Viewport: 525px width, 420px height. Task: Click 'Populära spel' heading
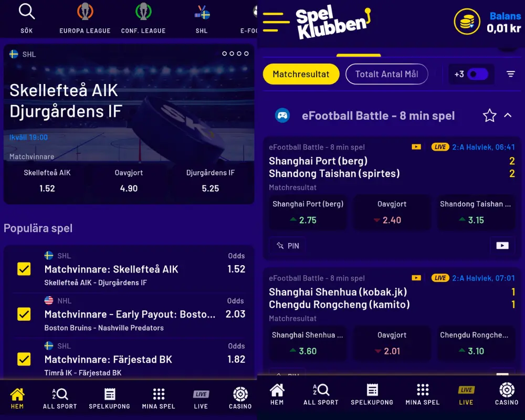[x=38, y=228]
